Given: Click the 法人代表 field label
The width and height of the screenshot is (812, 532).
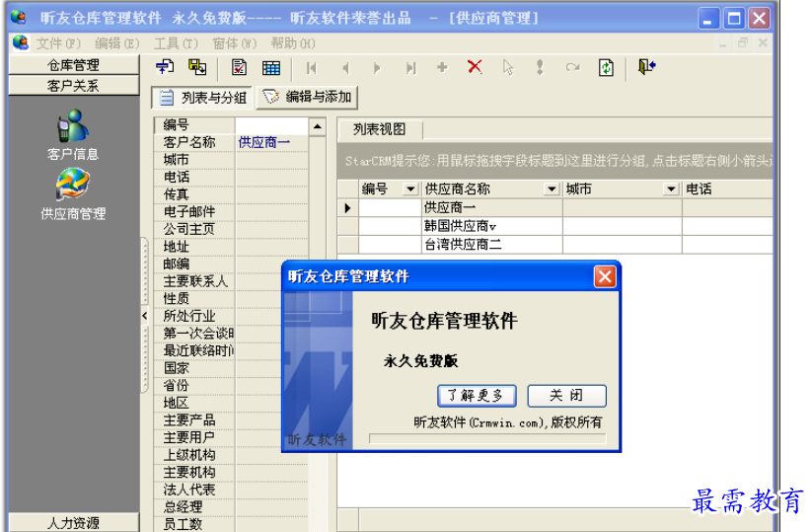Looking at the screenshot, I should (189, 490).
